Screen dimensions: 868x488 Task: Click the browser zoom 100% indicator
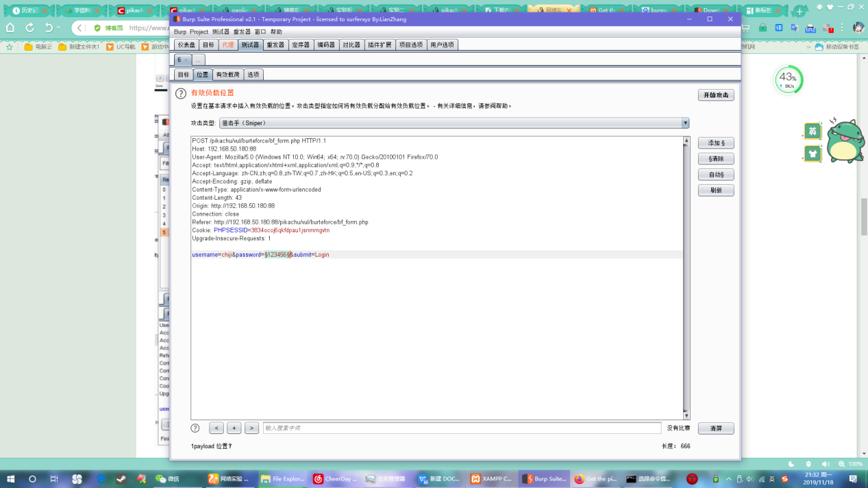pos(850,464)
